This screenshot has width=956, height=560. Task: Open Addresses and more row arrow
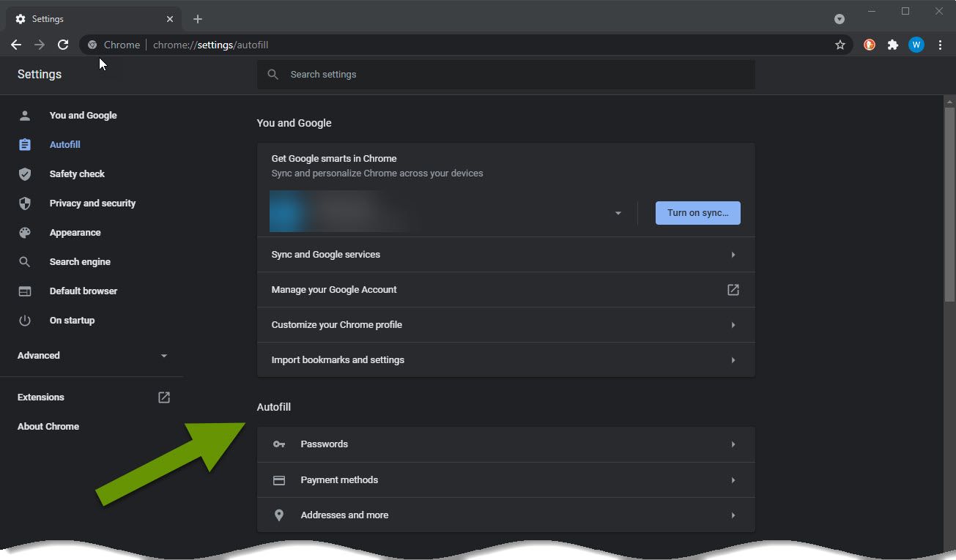733,515
